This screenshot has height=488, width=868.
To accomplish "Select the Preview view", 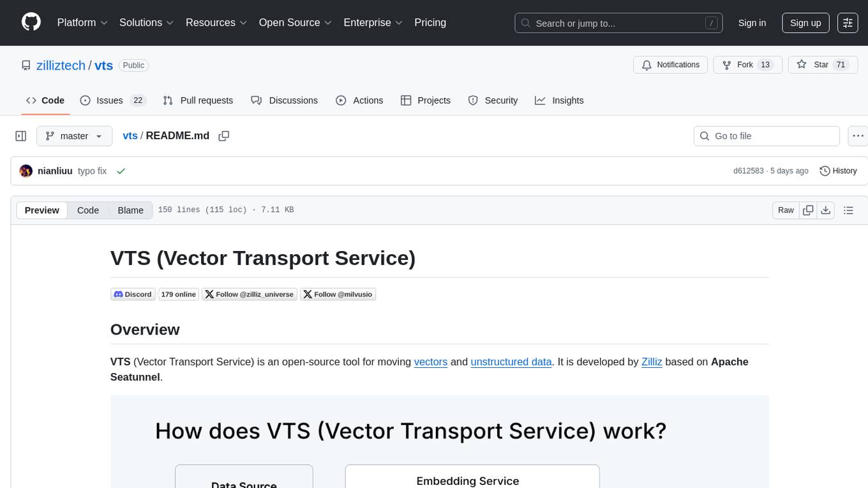I will [42, 210].
